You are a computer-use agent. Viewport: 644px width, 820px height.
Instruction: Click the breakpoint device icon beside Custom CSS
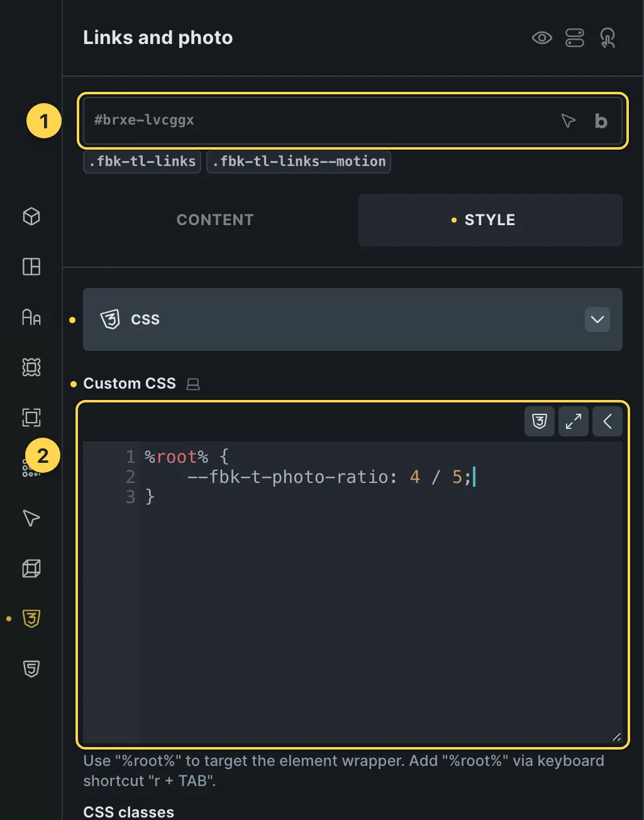[x=193, y=384]
